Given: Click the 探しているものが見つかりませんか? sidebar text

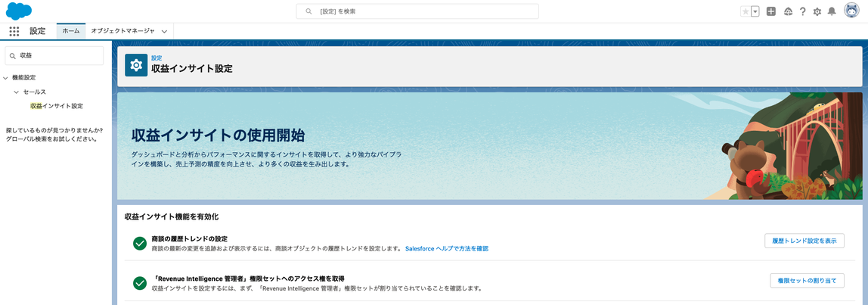Looking at the screenshot, I should 54,131.
